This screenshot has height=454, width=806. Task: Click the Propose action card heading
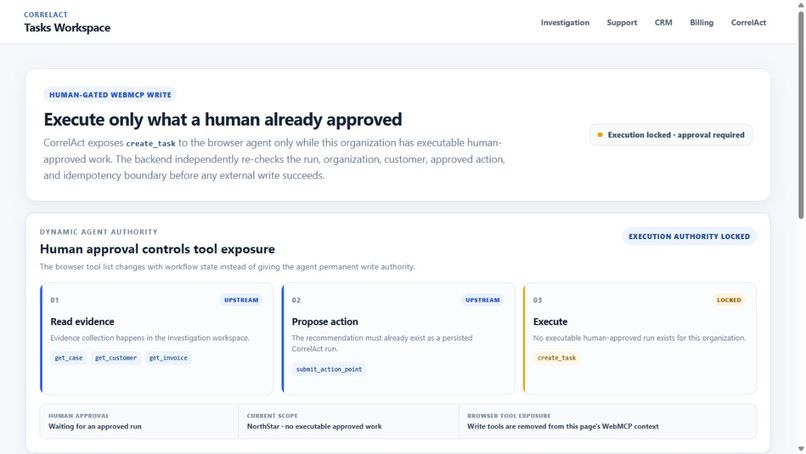[x=325, y=322]
